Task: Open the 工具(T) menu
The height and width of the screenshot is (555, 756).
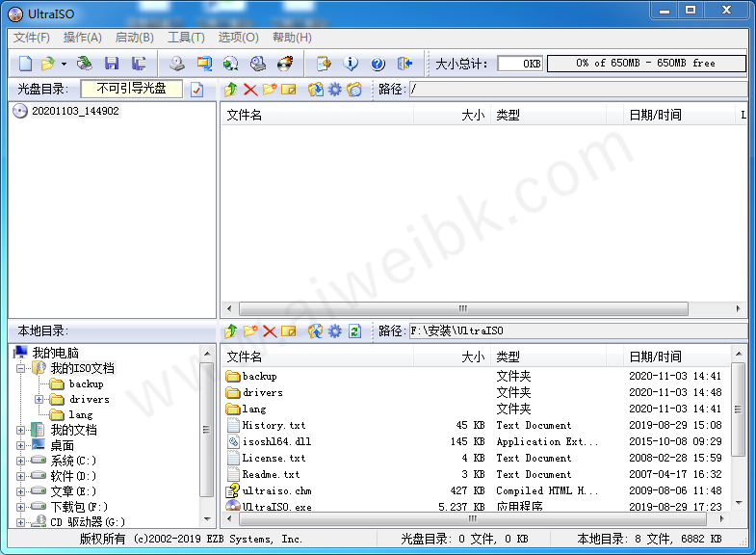Action: coord(186,38)
